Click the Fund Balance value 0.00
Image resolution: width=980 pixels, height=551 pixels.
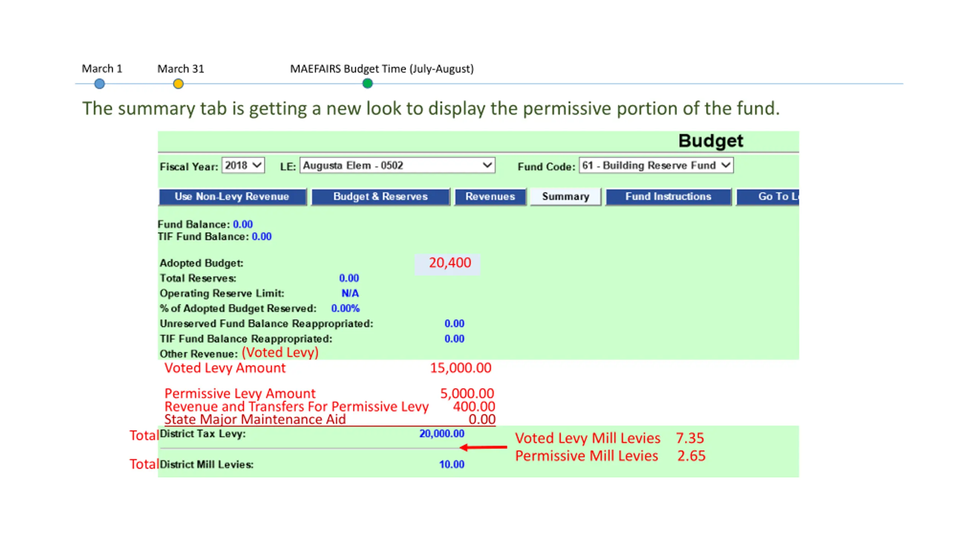[243, 224]
